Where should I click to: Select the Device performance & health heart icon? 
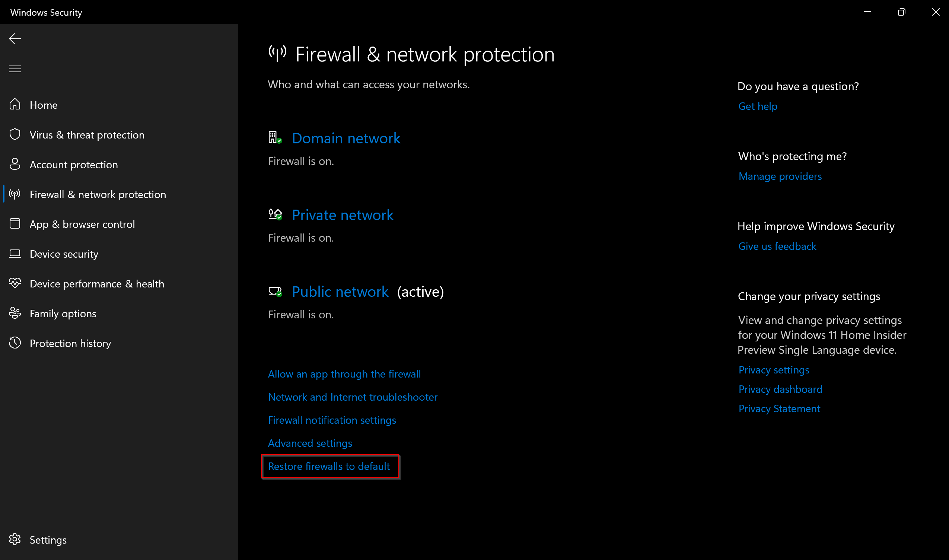[15, 283]
